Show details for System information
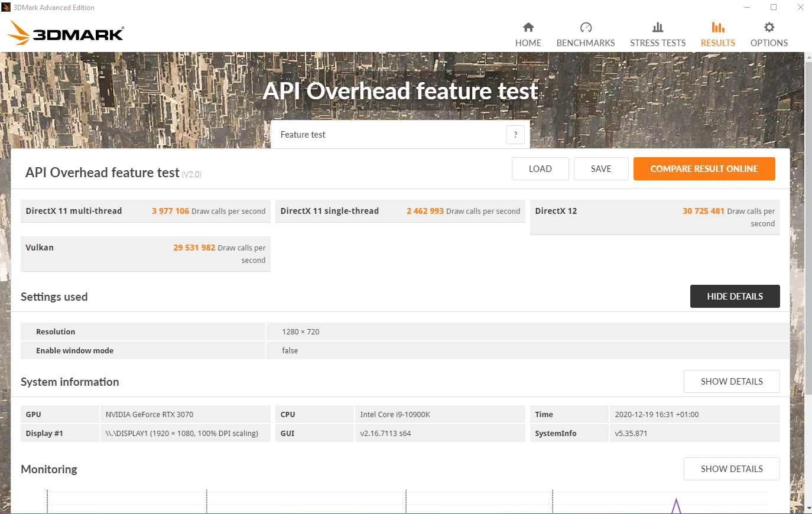This screenshot has width=812, height=514. (732, 382)
